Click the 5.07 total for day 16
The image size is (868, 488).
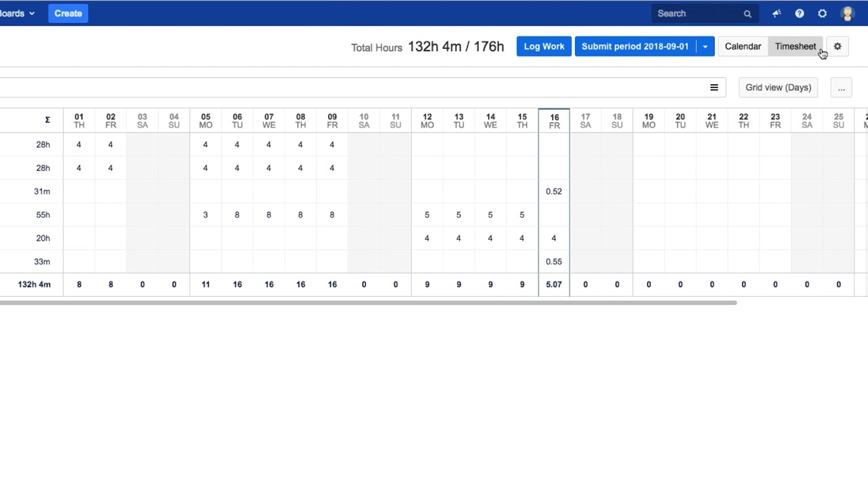554,285
